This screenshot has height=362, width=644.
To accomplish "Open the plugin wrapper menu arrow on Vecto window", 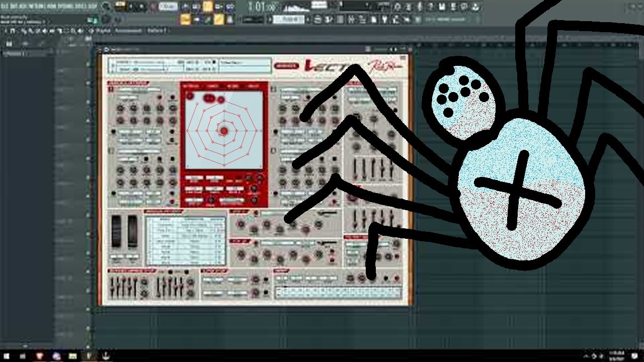I will point(107,49).
